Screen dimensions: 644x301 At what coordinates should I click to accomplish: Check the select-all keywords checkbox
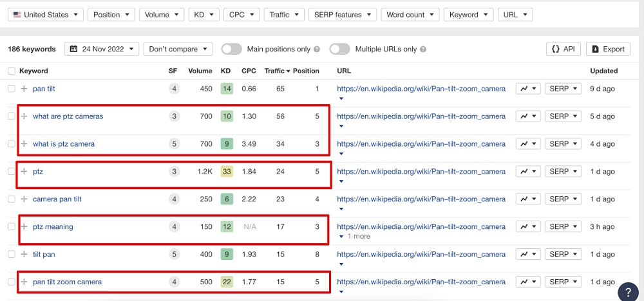pyautogui.click(x=12, y=71)
